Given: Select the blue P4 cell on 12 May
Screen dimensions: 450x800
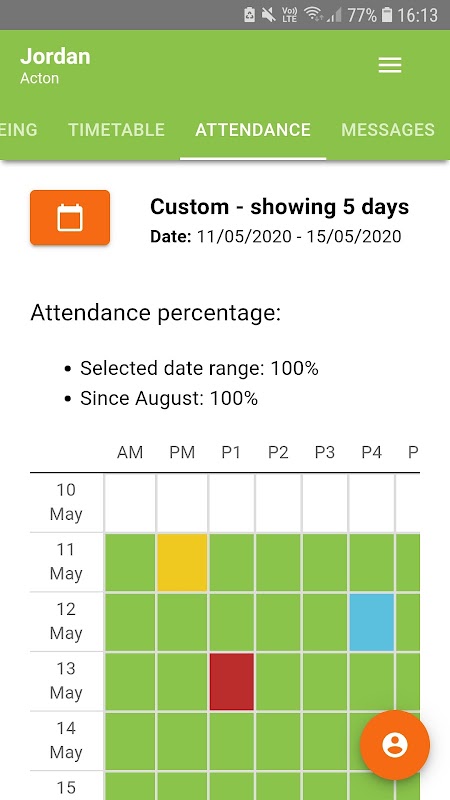Looking at the screenshot, I should (372, 622).
